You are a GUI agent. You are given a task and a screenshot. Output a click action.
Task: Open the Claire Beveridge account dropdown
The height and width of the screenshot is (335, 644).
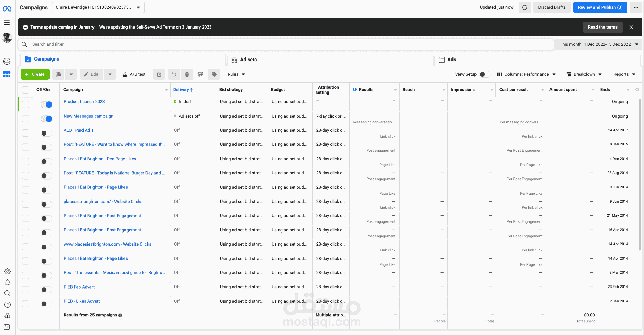tap(98, 7)
